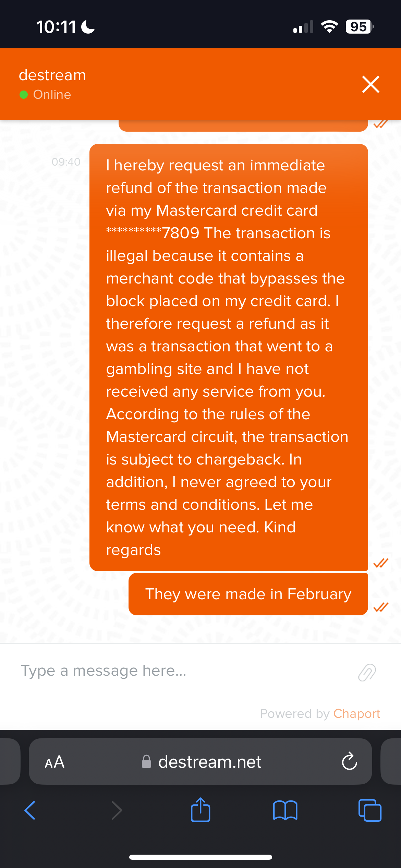Image resolution: width=401 pixels, height=868 pixels.
Task: Reload the destream.net page
Action: (349, 762)
